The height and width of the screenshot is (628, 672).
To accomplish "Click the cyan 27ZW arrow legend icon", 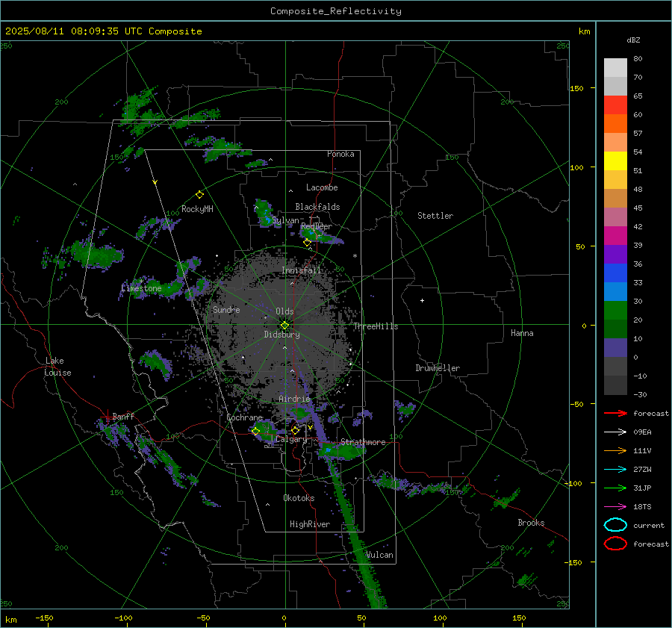I will pos(615,470).
